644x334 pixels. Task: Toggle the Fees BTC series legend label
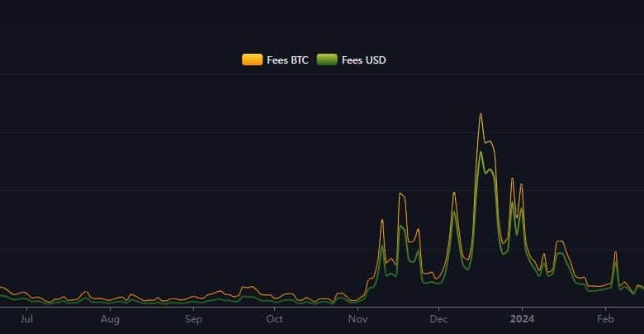287,60
